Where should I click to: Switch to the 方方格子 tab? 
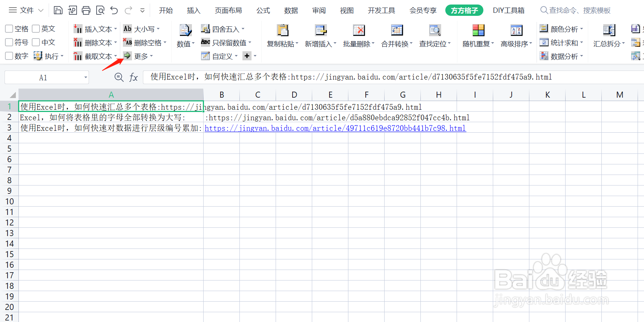[x=464, y=11]
